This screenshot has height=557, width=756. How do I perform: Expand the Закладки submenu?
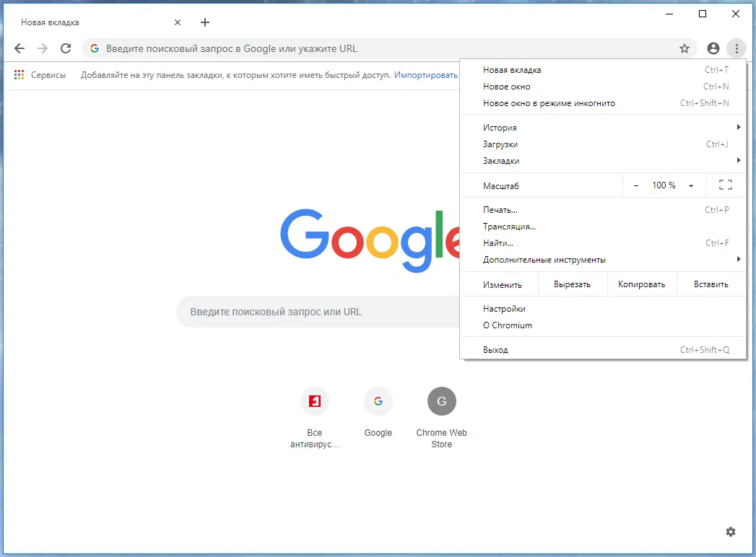pos(603,160)
